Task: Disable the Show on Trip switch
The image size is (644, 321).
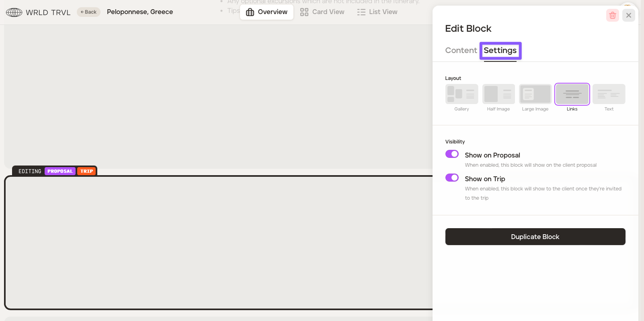Action: (452, 178)
